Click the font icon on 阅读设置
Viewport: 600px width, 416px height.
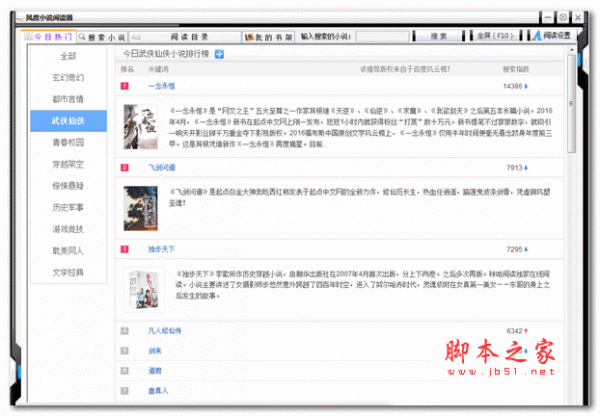(536, 36)
